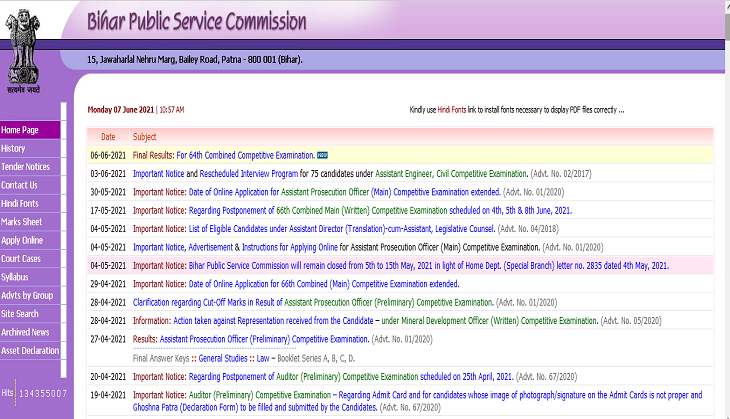Screen dimensions: 730x419
Task: Open Assistant Engineer, Civil Competitive Examination link
Action: (452, 174)
